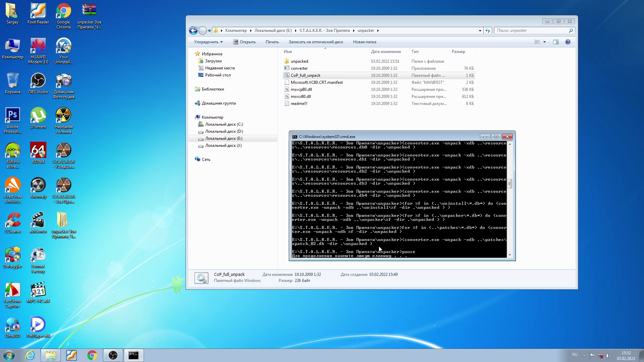This screenshot has height=362, width=644.
Task: Open CoP_full_unpack batch file
Action: pyautogui.click(x=305, y=75)
